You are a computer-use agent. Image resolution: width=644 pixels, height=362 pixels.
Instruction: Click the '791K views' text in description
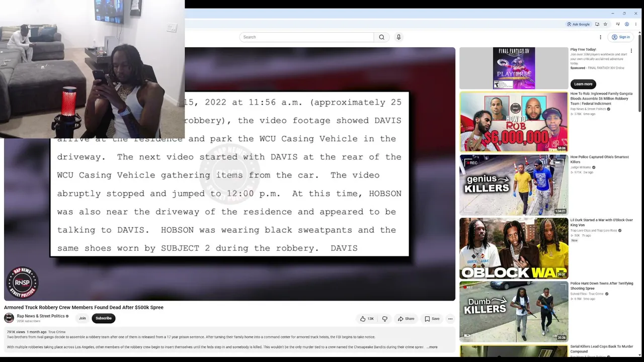coord(16,332)
